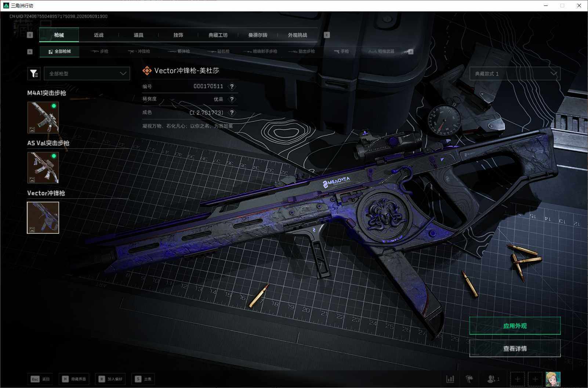Open the player avatar portrait
This screenshot has width=588, height=388.
[553, 379]
